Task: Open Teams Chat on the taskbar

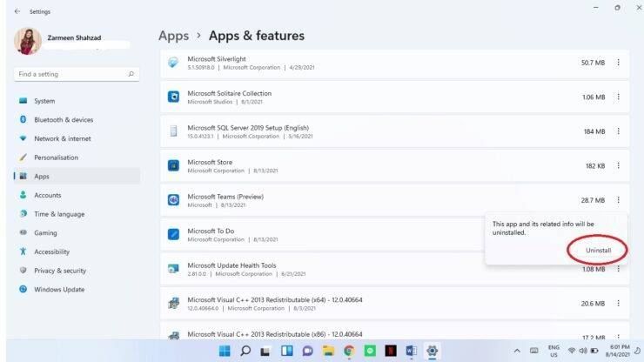Action: [x=307, y=351]
